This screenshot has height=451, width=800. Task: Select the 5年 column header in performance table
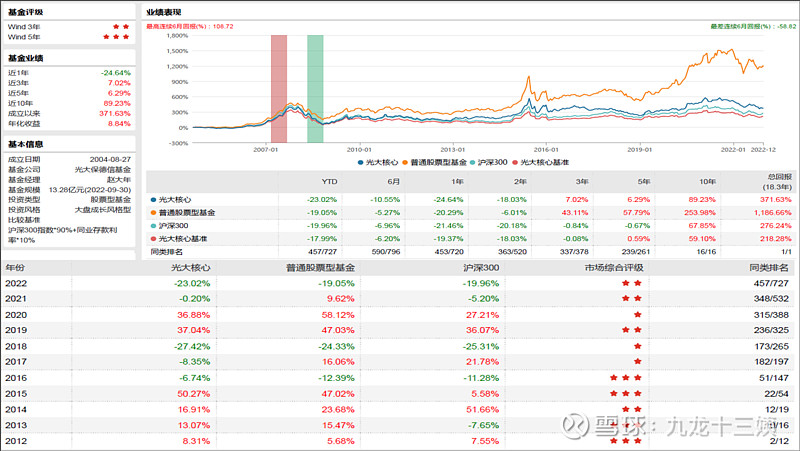644,182
